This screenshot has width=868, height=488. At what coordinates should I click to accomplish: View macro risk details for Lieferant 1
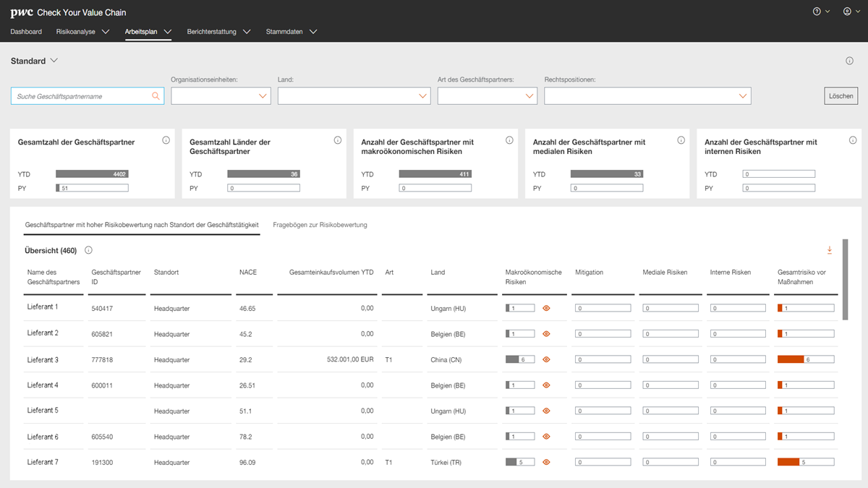(547, 308)
